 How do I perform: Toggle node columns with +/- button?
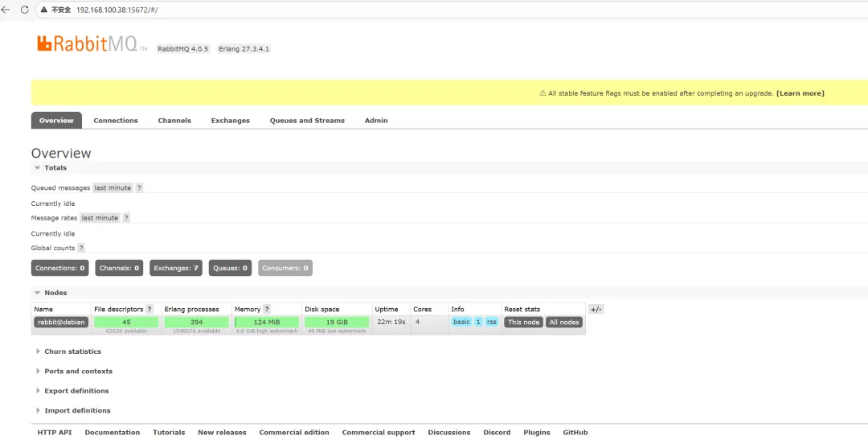coord(596,310)
